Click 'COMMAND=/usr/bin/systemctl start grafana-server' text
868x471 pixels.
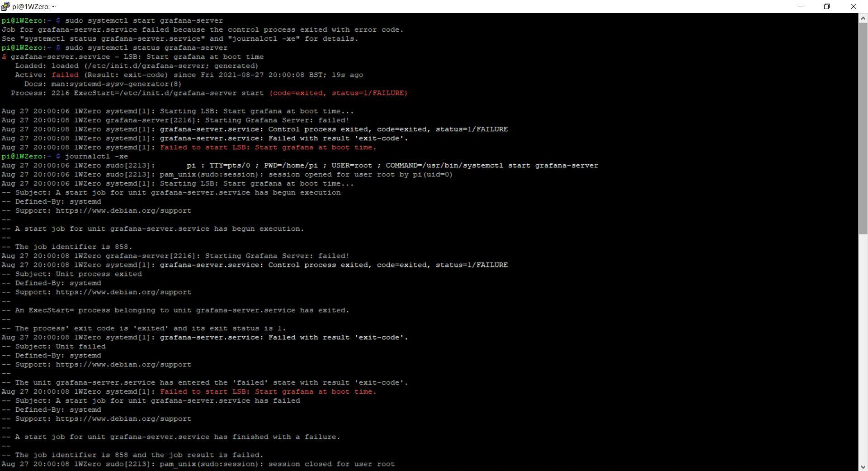tap(492, 165)
